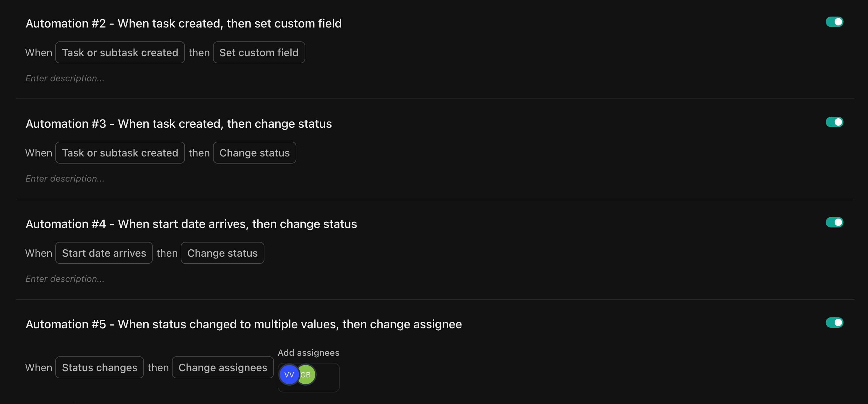This screenshot has height=404, width=868.
Task: Open Automation #4 'Change status' action
Action: 222,253
